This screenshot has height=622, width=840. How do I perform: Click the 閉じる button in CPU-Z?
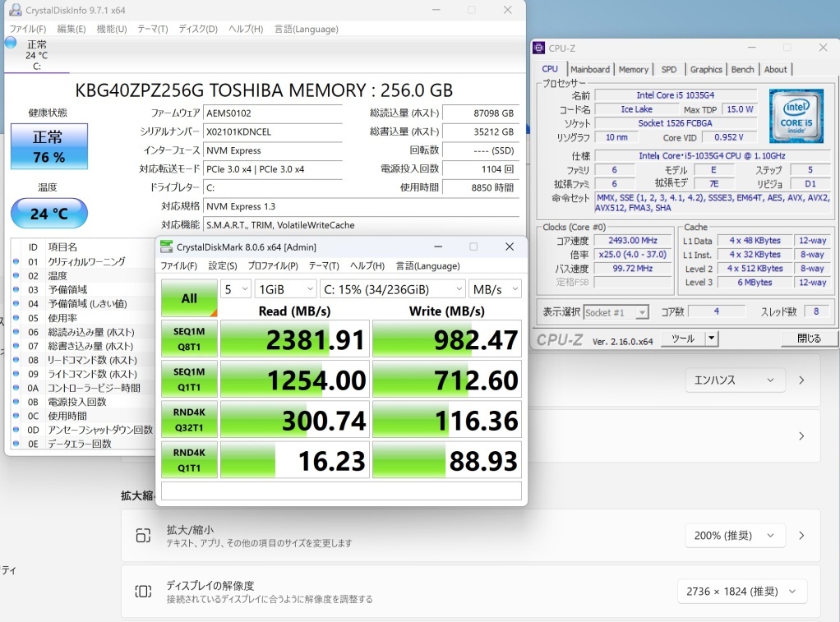tap(808, 339)
